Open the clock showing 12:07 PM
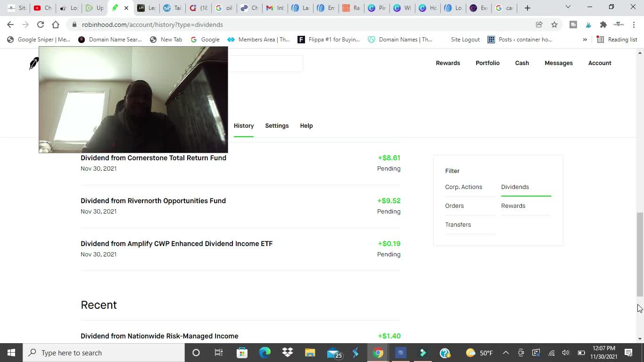Screen dimensions: 644x362 (604, 353)
